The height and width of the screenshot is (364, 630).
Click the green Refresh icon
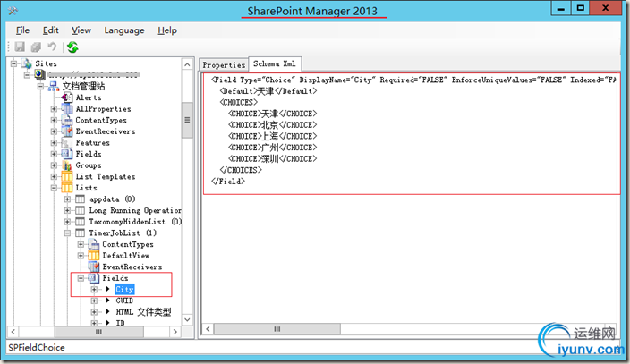pos(72,47)
